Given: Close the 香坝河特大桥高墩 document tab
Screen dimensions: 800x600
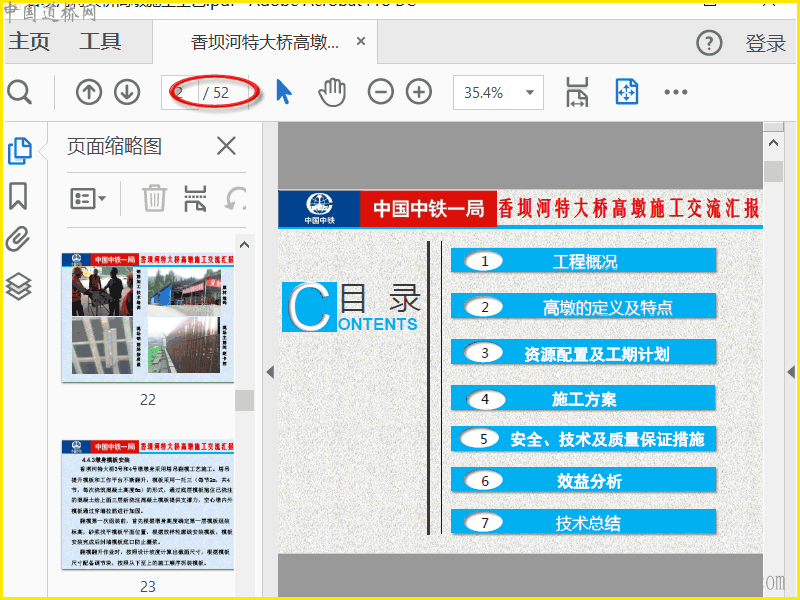Looking at the screenshot, I should point(361,41).
